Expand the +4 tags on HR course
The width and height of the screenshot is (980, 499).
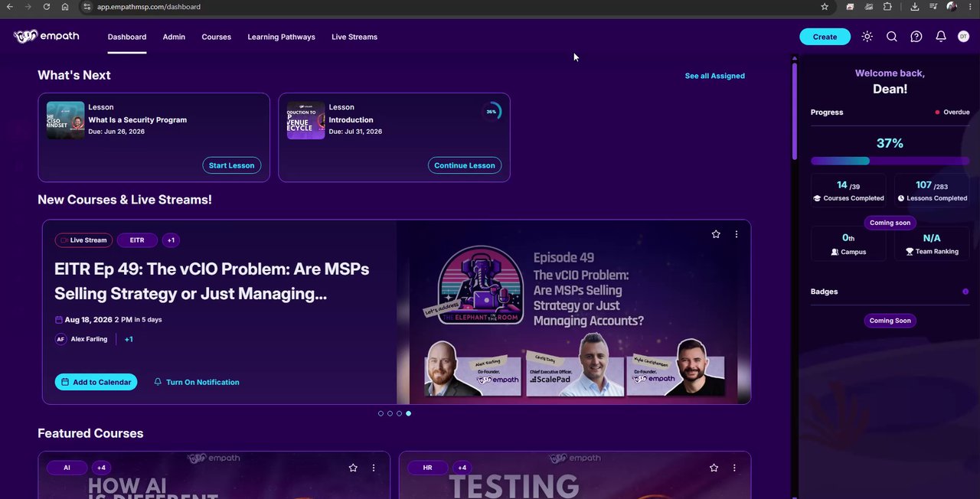coord(462,468)
